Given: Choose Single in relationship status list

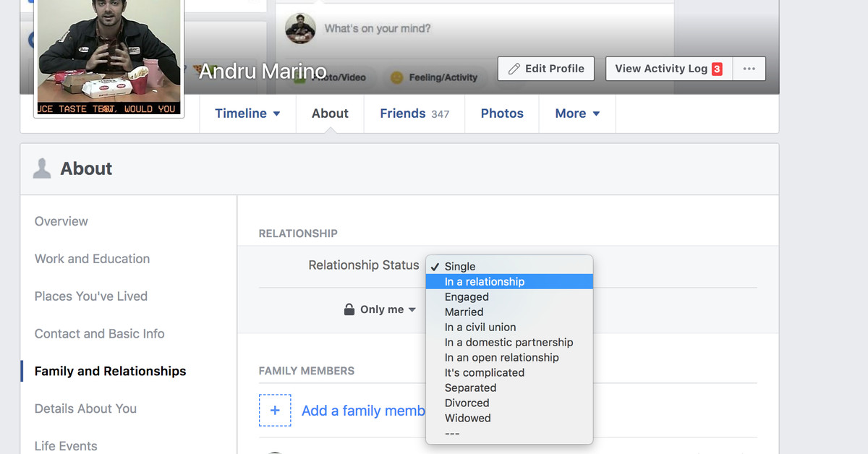Looking at the screenshot, I should 509,267.
